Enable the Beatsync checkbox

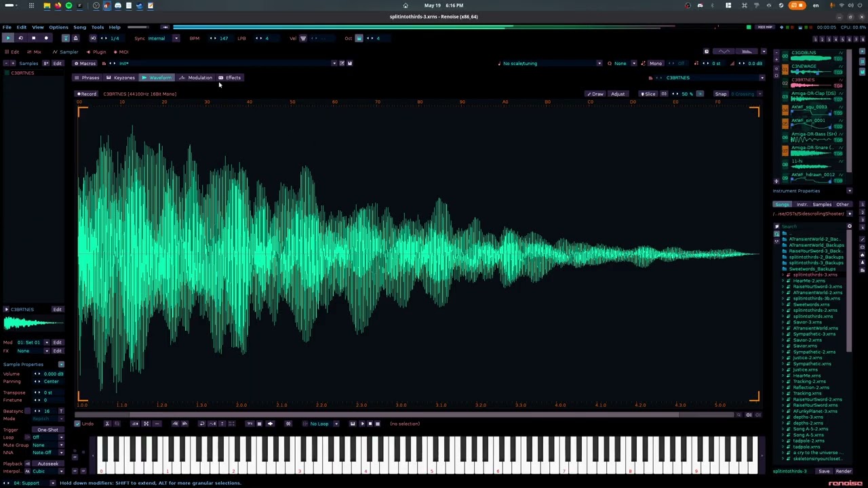[x=27, y=411]
